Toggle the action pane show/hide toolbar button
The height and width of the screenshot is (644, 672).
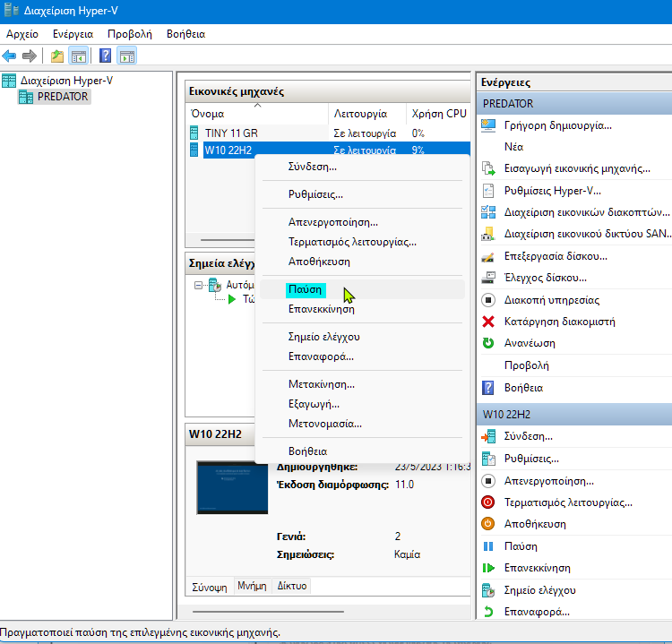pyautogui.click(x=127, y=56)
